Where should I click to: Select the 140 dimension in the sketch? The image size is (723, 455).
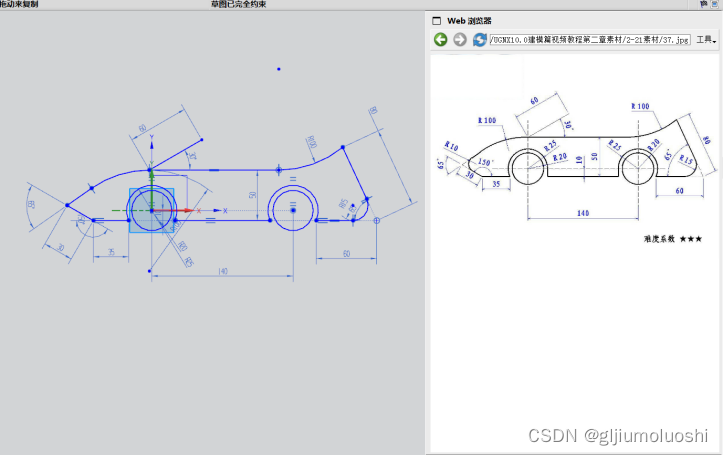click(223, 272)
